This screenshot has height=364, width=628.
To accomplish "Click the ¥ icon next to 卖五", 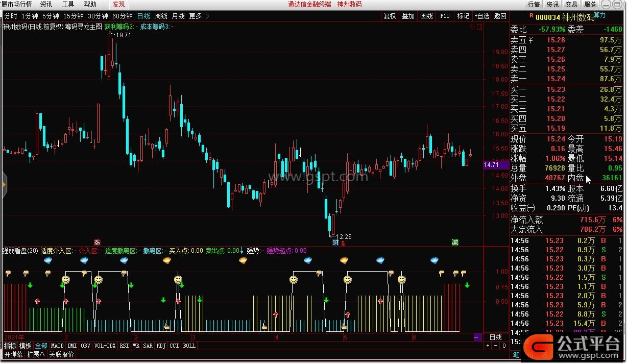I will coord(530,40).
